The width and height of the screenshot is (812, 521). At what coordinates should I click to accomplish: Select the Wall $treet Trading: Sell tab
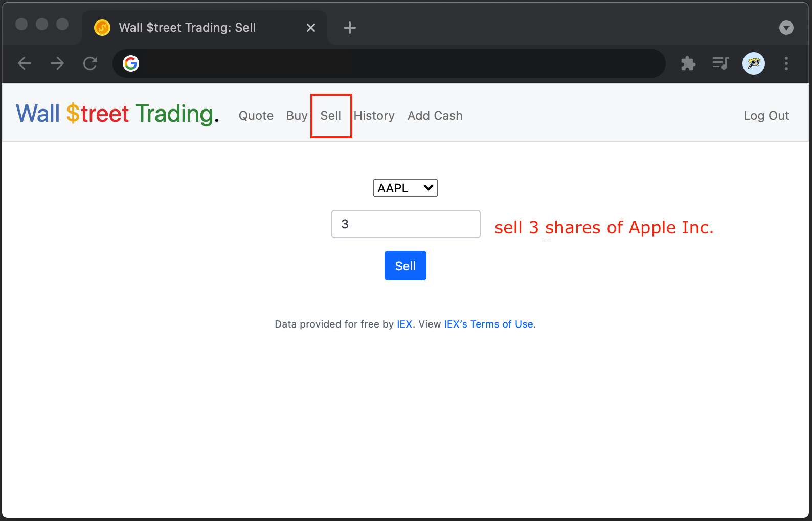pyautogui.click(x=205, y=28)
